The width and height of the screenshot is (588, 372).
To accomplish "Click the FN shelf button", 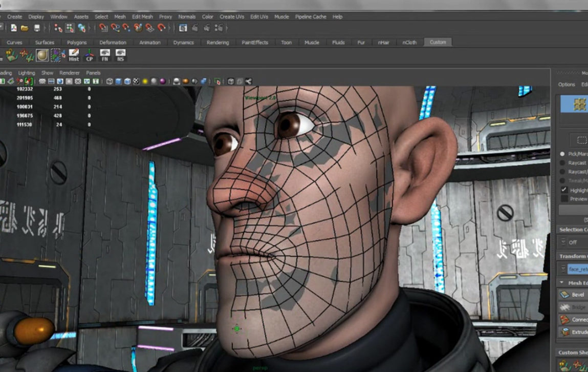I will click(x=105, y=55).
